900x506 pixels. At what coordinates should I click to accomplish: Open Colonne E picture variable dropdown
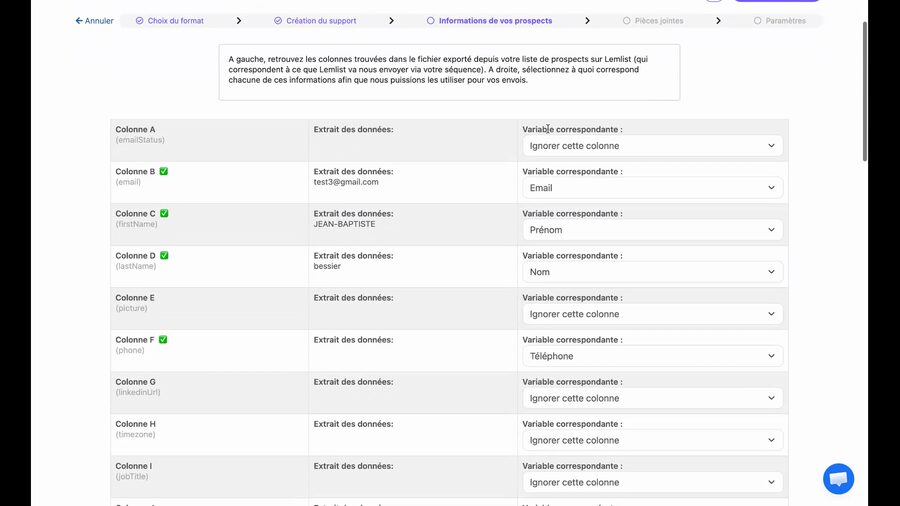[x=652, y=314]
